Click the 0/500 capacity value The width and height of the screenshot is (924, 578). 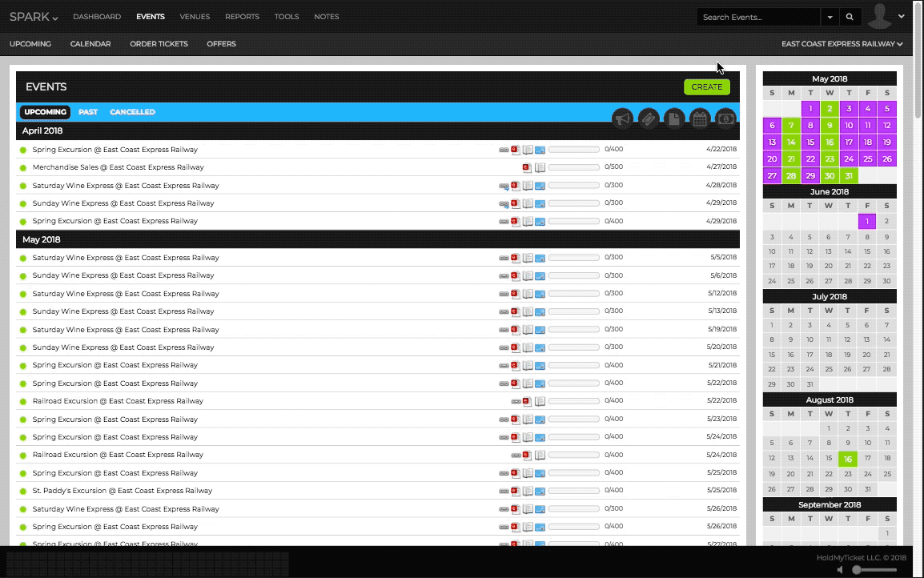pos(613,167)
